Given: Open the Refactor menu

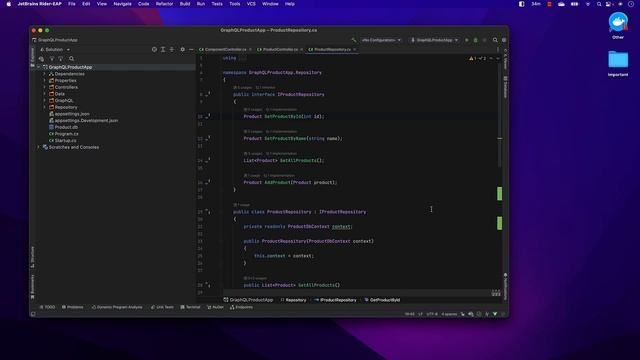Looking at the screenshot, I should (164, 4).
